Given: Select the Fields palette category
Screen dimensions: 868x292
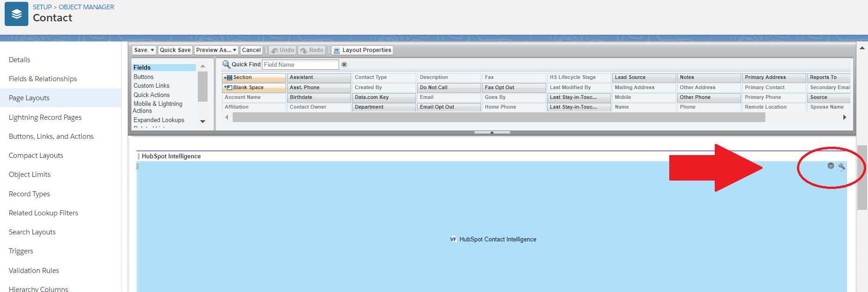Looking at the screenshot, I should pos(164,67).
